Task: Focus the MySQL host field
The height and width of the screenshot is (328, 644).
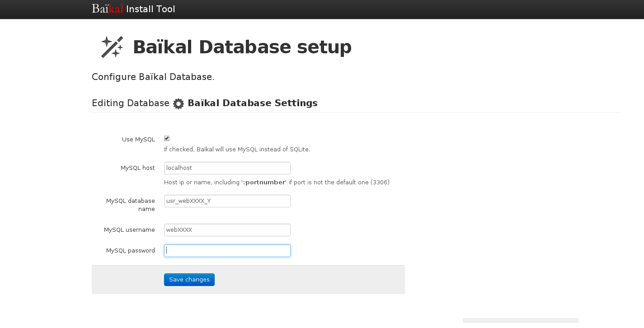Action: [227, 168]
